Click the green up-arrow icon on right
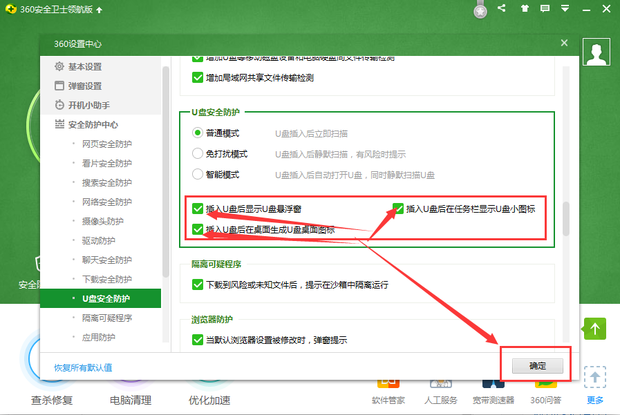620x415 pixels. tap(595, 328)
